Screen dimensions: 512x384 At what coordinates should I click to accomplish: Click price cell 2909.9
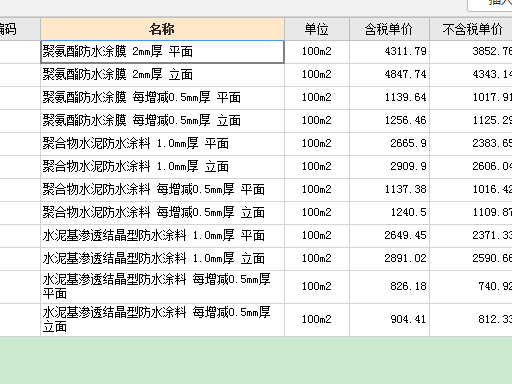(x=389, y=167)
